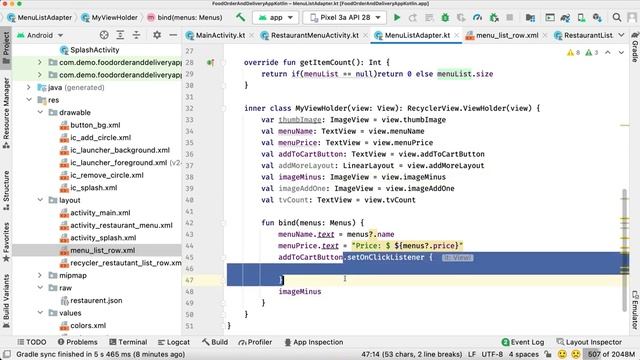Click the memory indicator 507 of 2048M
The height and width of the screenshot is (360, 640).
(611, 354)
